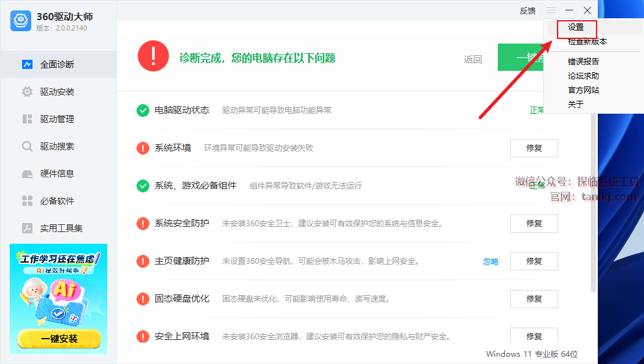Choose 论坛求助 in the menu
This screenshot has width=644, height=364.
click(583, 76)
